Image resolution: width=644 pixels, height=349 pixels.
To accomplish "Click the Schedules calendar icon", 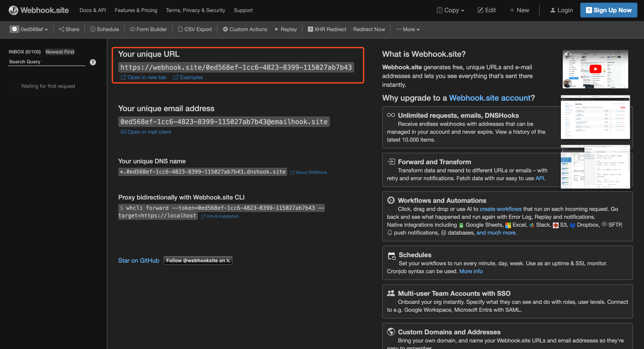I will (x=391, y=256).
